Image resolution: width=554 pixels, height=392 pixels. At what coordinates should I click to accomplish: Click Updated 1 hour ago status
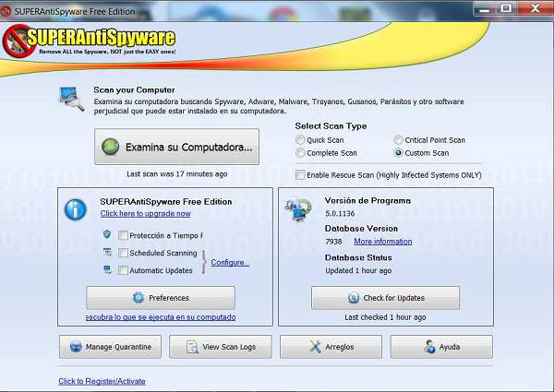pyautogui.click(x=358, y=270)
